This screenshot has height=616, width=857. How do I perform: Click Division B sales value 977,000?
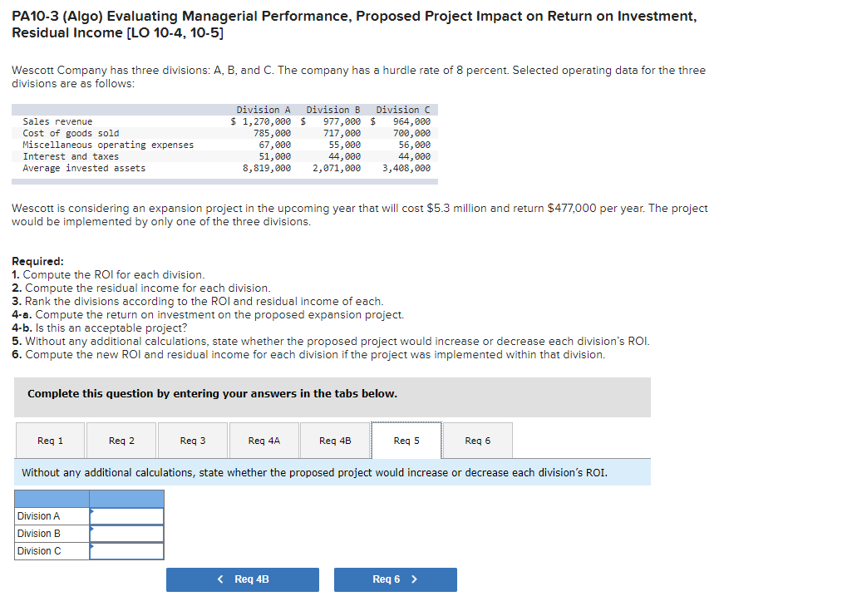click(342, 121)
